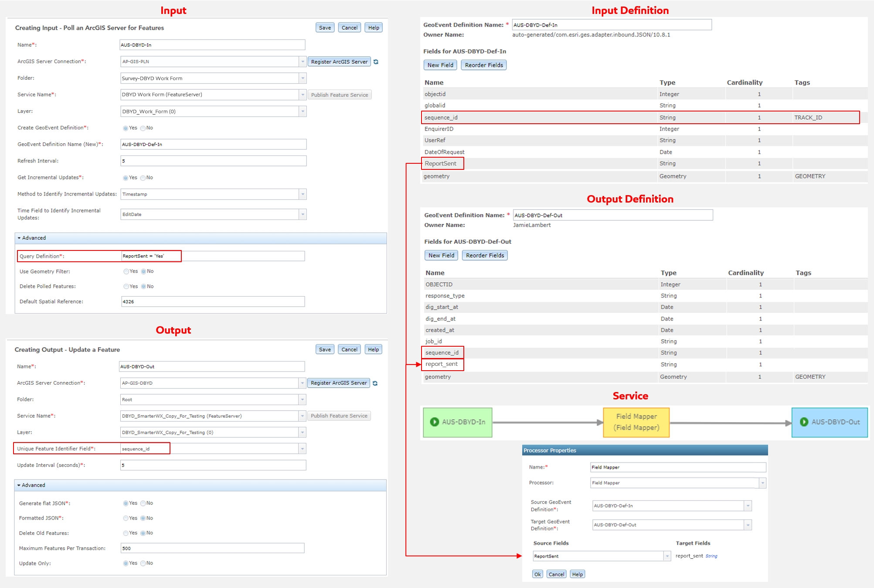This screenshot has height=588, width=874.
Task: Click refresh icon beside input Register ArcGIS Server
Action: 376,62
